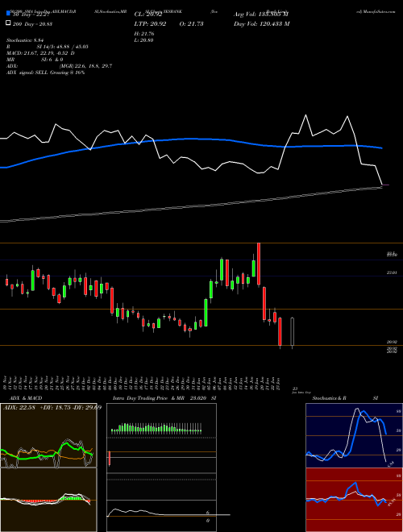403x532 pixels.
Task: Click the 'H: 21.76' high price
Action: [144, 34]
